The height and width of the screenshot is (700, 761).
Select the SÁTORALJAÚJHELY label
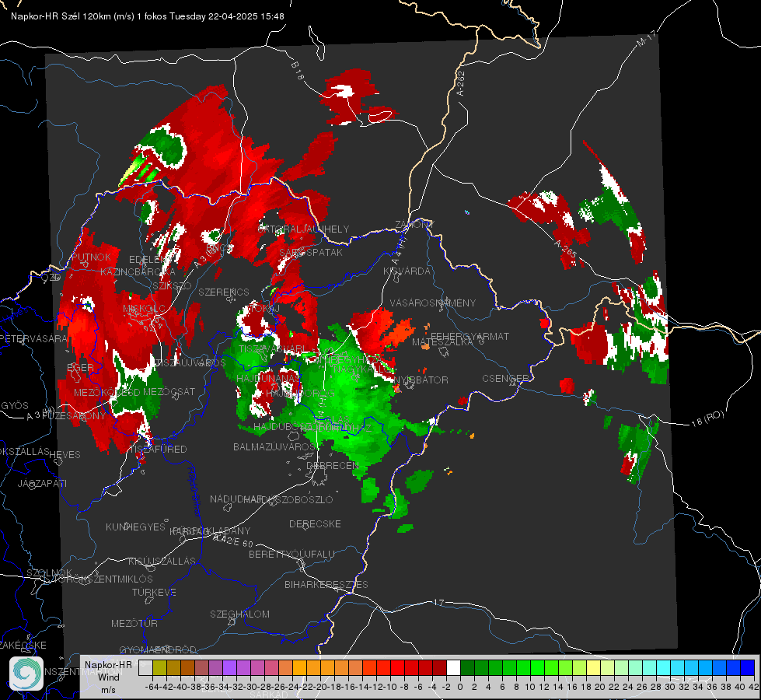click(x=303, y=229)
